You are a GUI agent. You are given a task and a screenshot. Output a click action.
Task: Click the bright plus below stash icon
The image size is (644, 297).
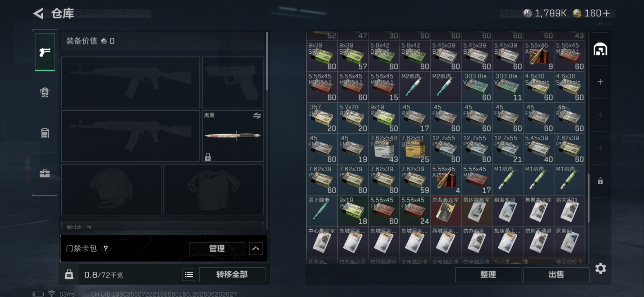tap(600, 82)
